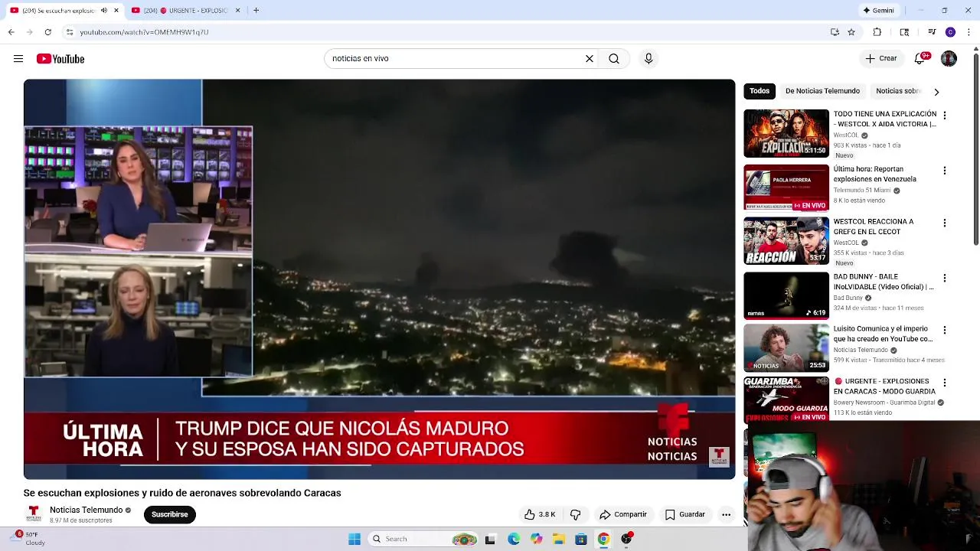980x551 pixels.
Task: Click the Windows taskbar Search box
Action: (423, 539)
